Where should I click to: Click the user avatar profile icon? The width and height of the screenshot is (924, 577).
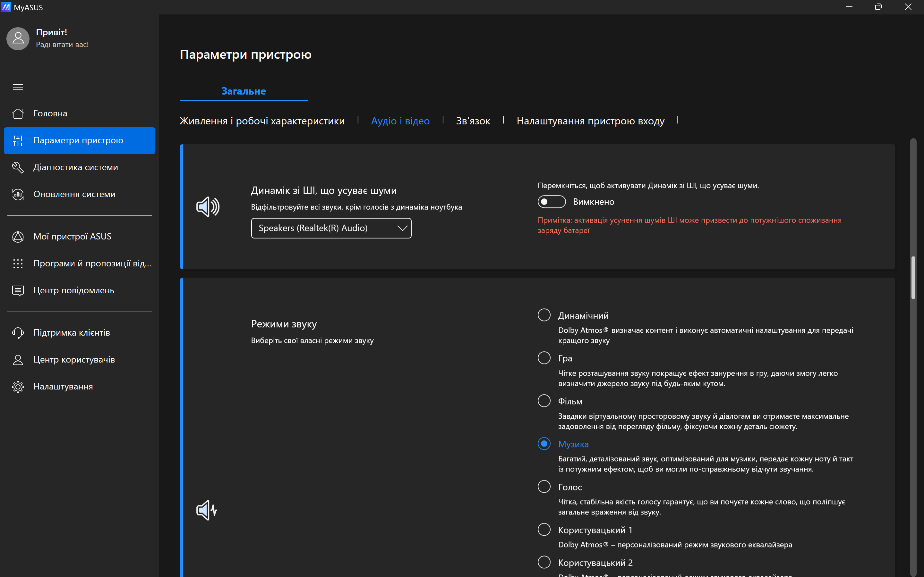click(x=18, y=38)
